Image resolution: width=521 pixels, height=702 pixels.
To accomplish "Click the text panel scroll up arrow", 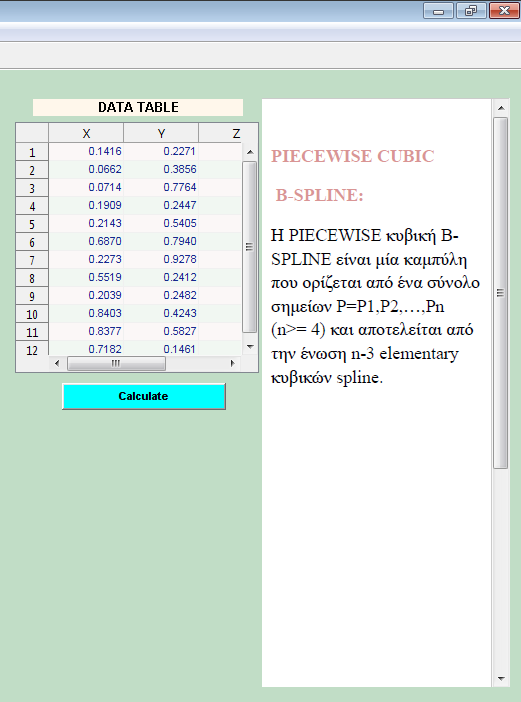I will click(x=501, y=108).
